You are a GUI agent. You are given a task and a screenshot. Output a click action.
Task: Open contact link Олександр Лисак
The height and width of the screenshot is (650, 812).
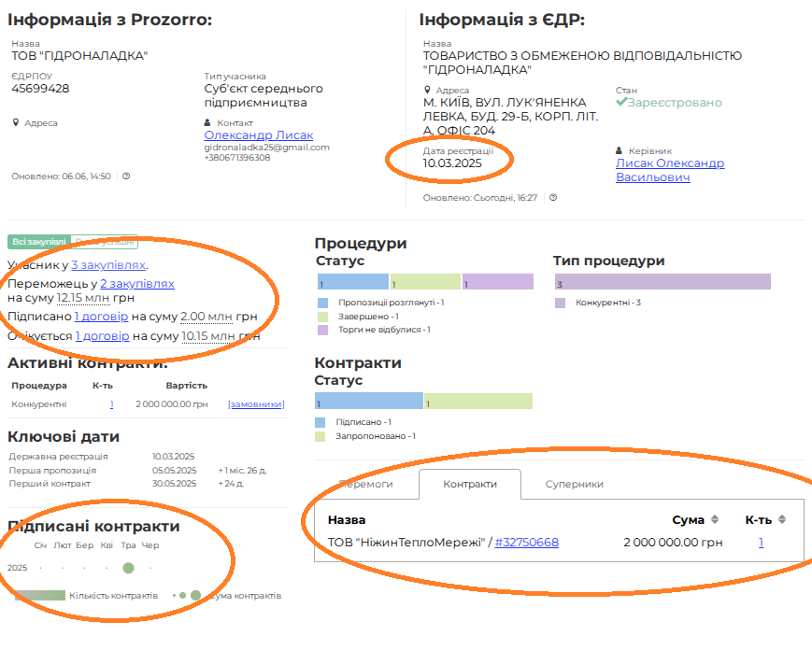click(x=258, y=135)
